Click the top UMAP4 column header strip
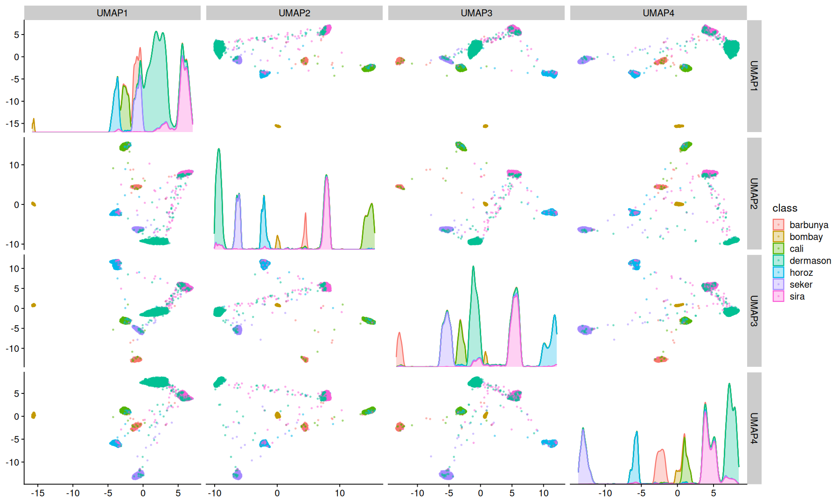 tap(658, 13)
